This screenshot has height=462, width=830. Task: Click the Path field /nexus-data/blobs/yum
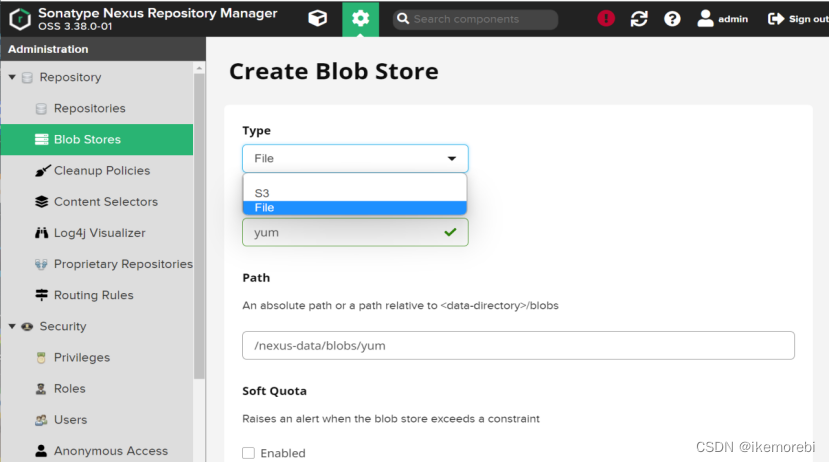(x=518, y=346)
